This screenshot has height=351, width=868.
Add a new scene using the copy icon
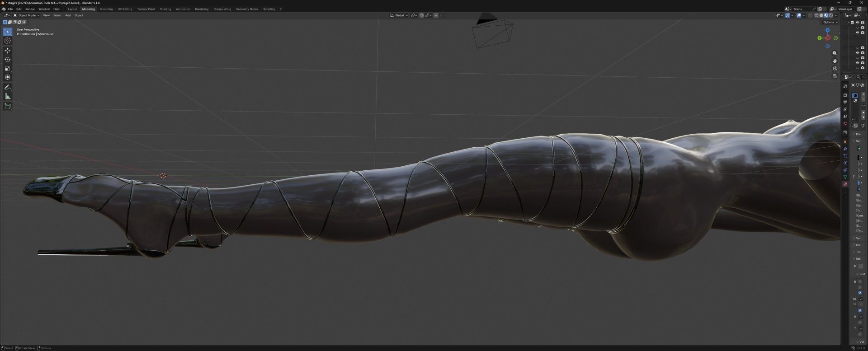[x=820, y=9]
